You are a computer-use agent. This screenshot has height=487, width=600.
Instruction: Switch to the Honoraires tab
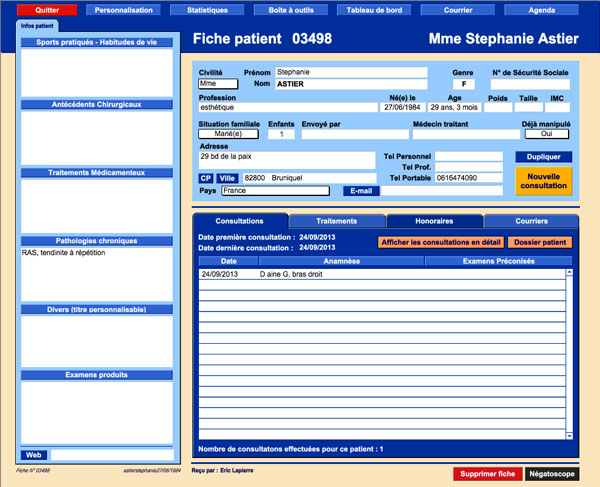point(433,220)
